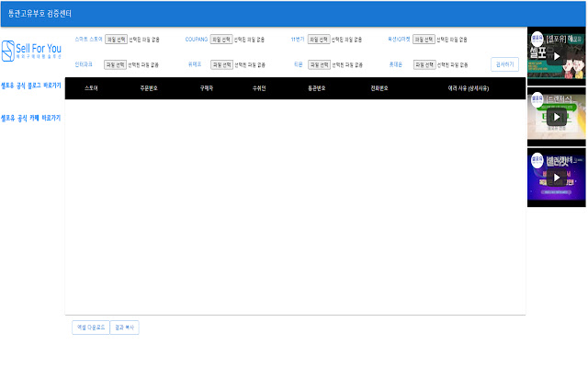This screenshot has width=588, height=368.
Task: Click the channel avatar on the second video
Action: point(537,98)
